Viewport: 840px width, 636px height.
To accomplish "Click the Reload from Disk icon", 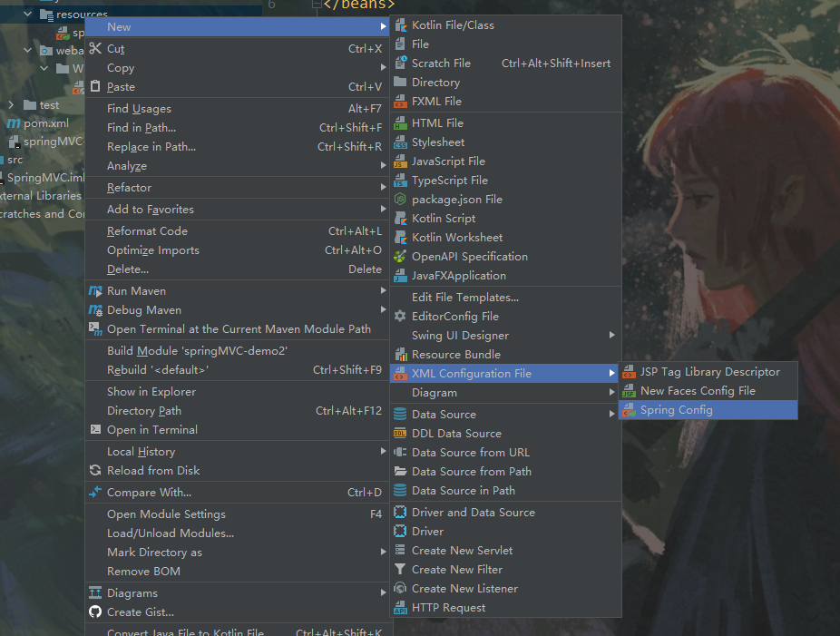I will [x=95, y=471].
